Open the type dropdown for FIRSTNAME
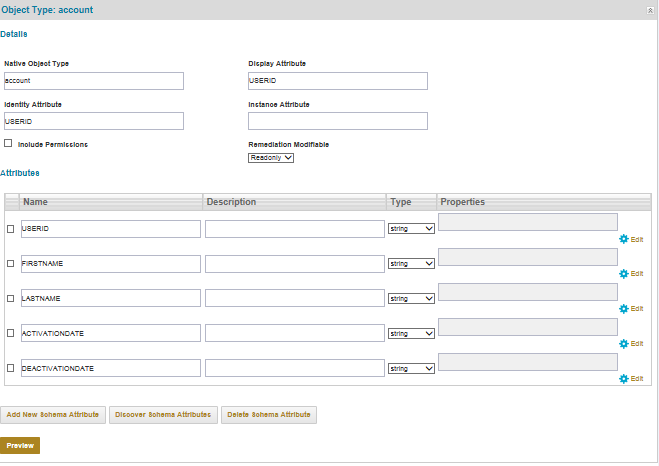The height and width of the screenshot is (466, 659). click(411, 264)
